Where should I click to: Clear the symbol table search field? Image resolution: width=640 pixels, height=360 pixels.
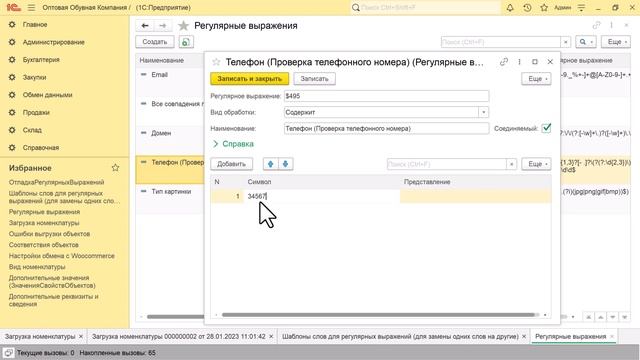point(511,164)
